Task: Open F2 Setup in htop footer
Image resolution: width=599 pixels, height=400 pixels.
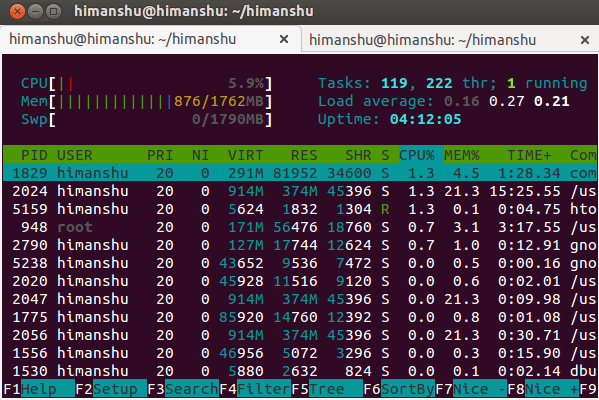Action: [x=111, y=389]
